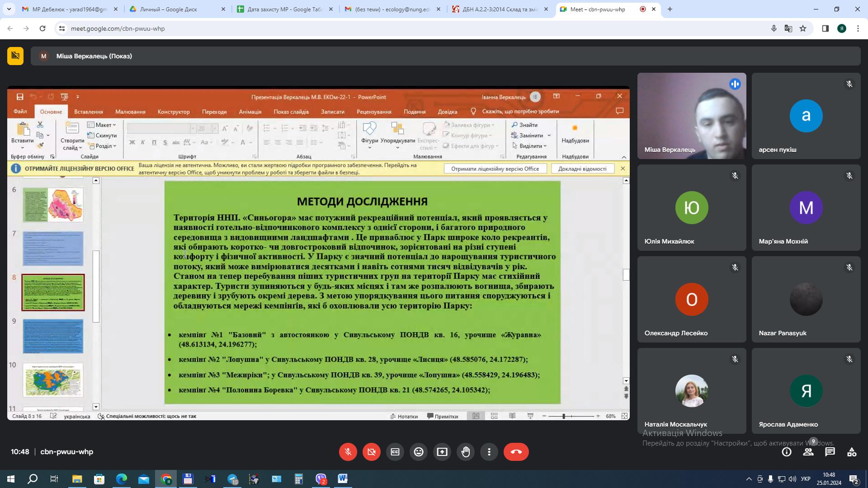Open the meeting chat panel

click(830, 452)
